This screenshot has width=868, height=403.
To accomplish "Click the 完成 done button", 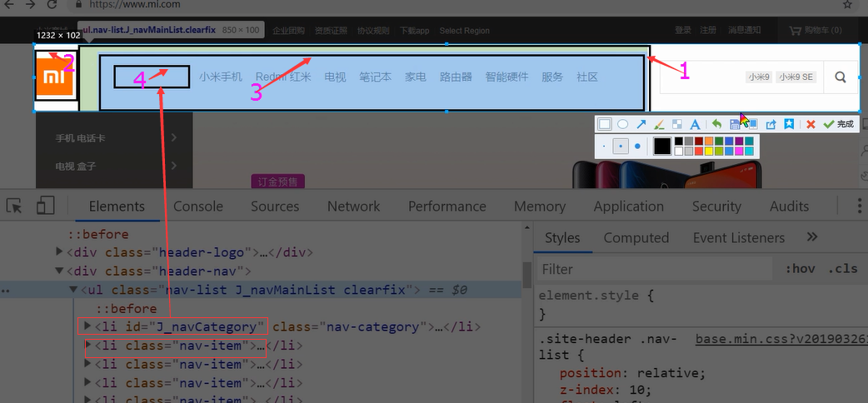I will 838,124.
